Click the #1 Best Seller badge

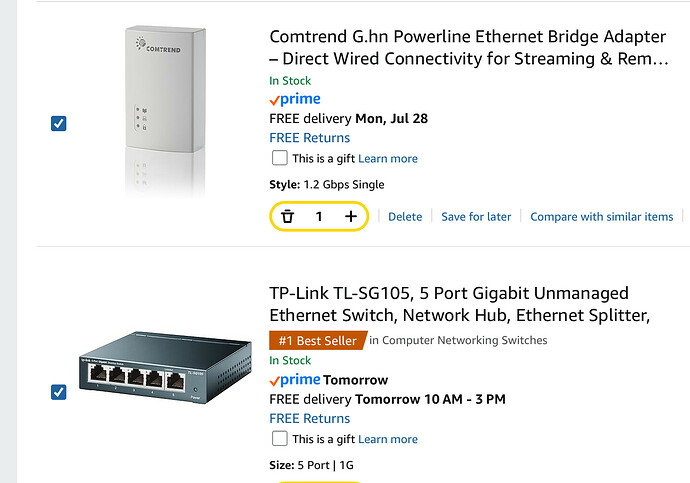317,340
